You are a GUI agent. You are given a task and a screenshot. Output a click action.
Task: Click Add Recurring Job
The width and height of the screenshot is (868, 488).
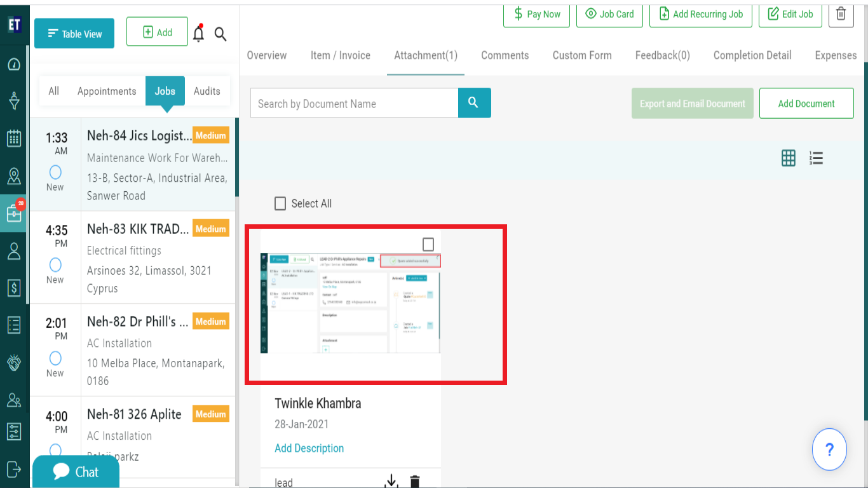(x=701, y=14)
